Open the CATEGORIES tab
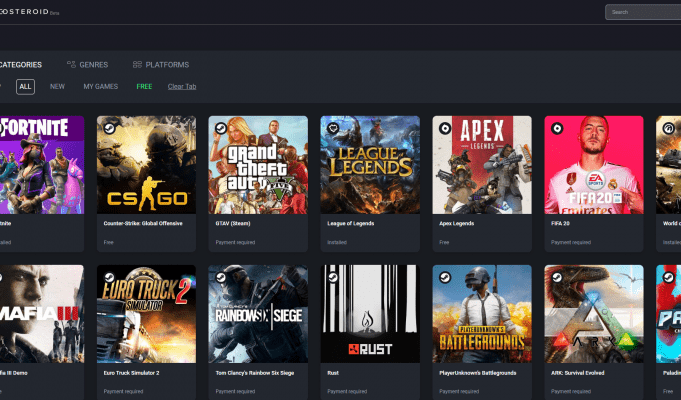The width and height of the screenshot is (681, 400). click(x=20, y=65)
